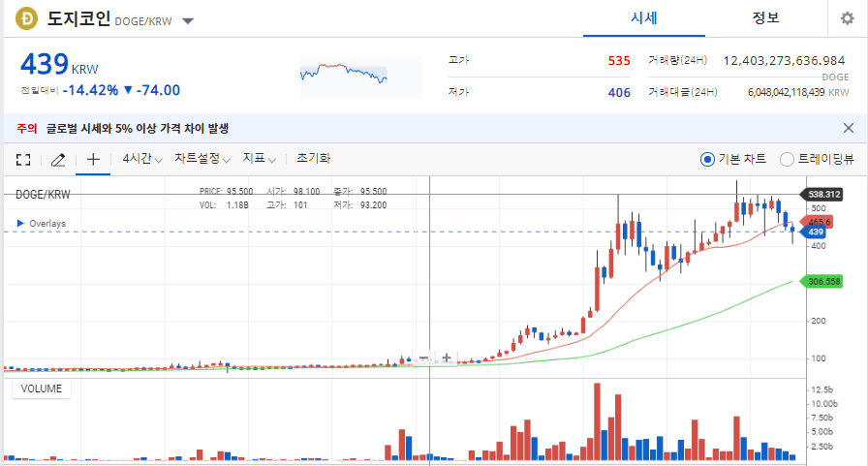
Task: Dismiss the price difference warning banner
Action: coord(848,128)
